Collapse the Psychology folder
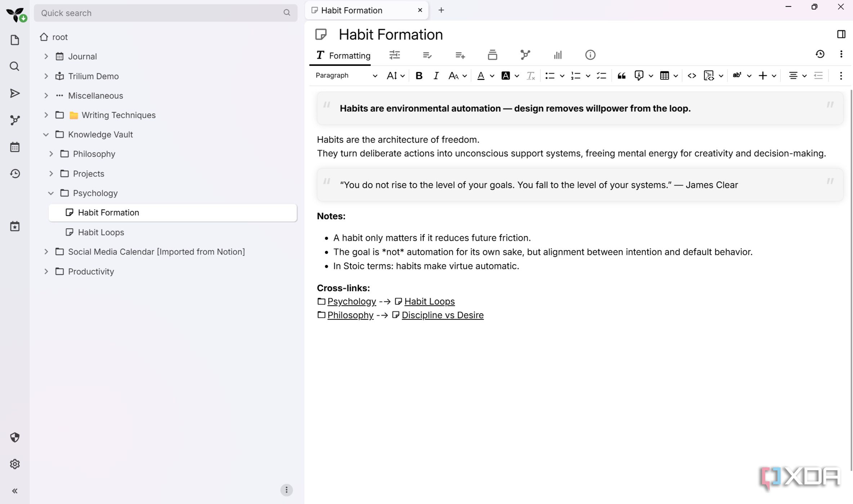This screenshot has height=504, width=853. (51, 193)
